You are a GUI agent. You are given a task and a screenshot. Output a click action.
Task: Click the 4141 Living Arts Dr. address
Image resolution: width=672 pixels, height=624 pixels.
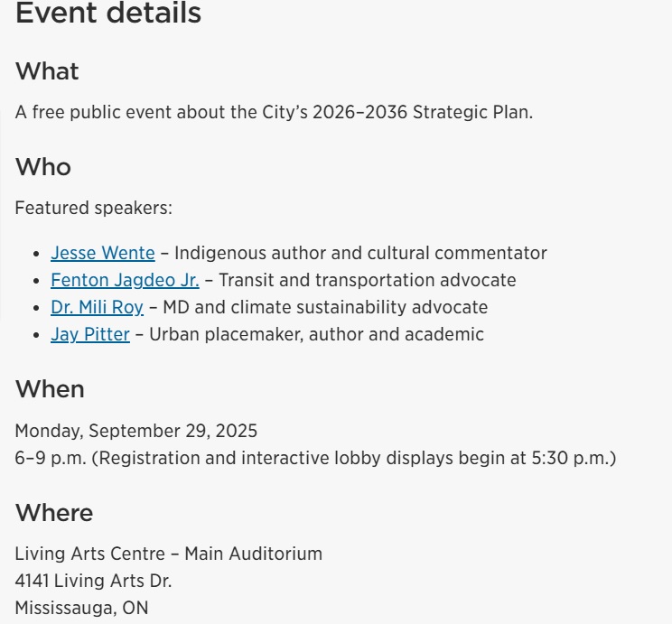93,582
